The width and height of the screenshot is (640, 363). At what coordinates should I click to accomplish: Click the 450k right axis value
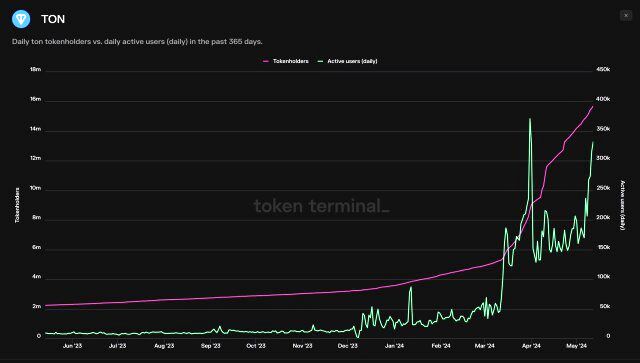[603, 69]
